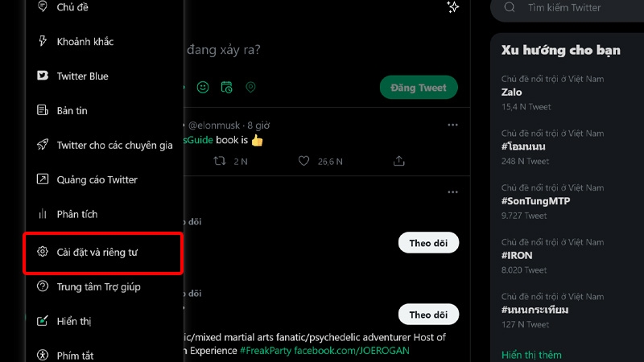Expand trends with Hiển thị thêm
This screenshot has width=644, height=362.
point(531,355)
